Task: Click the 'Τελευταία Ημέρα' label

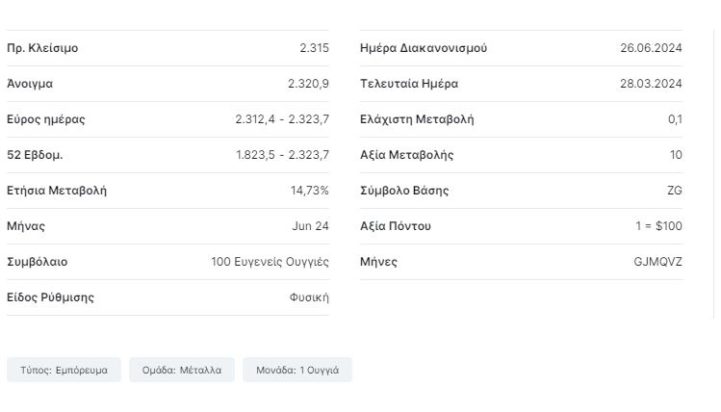Action: [x=409, y=84]
